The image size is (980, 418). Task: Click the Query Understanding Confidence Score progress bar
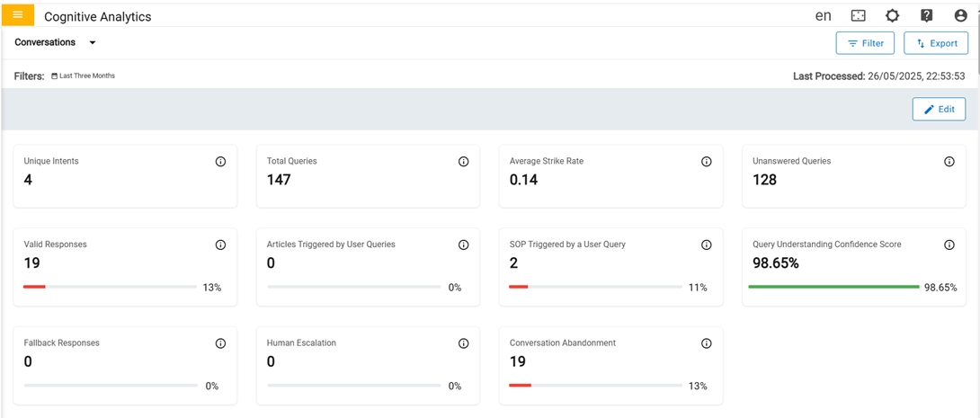(833, 287)
